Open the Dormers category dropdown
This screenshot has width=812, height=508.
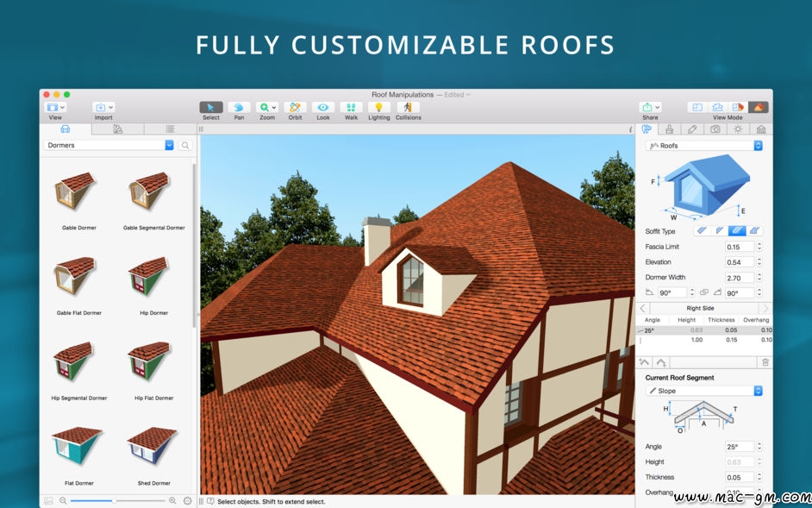point(169,146)
